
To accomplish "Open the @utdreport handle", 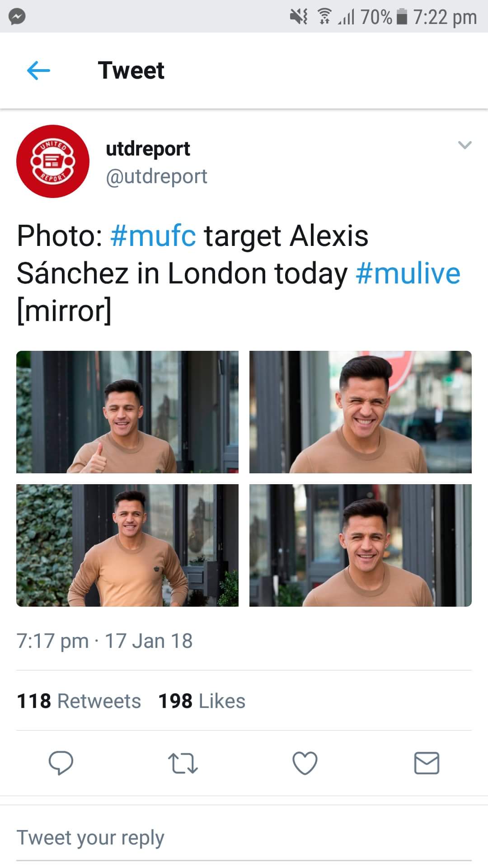I will (x=156, y=177).
